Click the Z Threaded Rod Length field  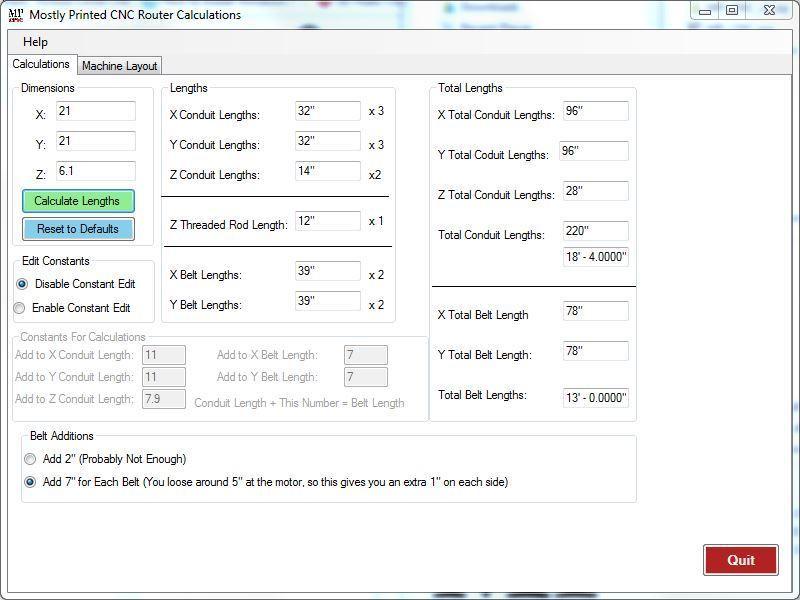click(x=328, y=221)
